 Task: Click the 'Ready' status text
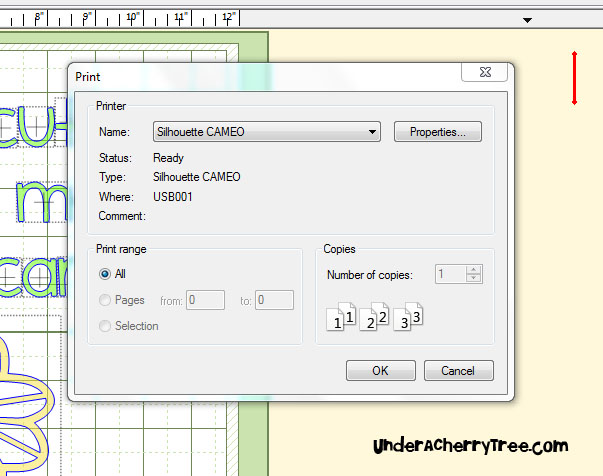168,158
